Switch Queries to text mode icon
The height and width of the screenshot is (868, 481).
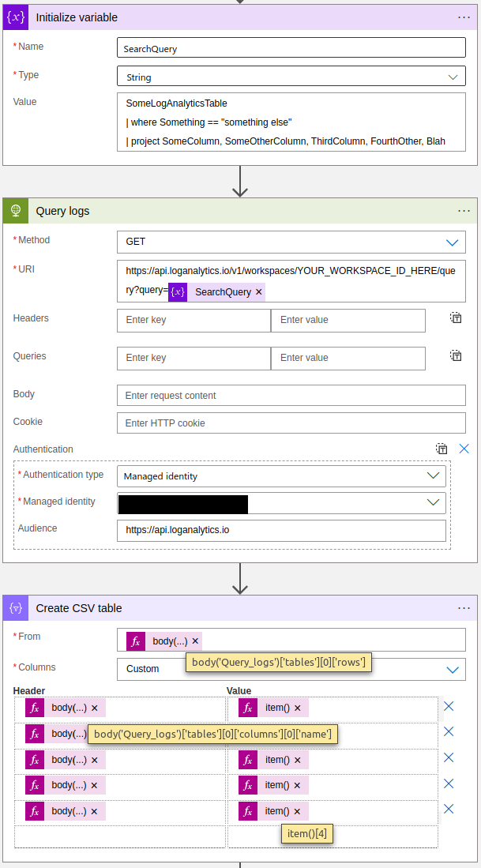[x=456, y=355]
